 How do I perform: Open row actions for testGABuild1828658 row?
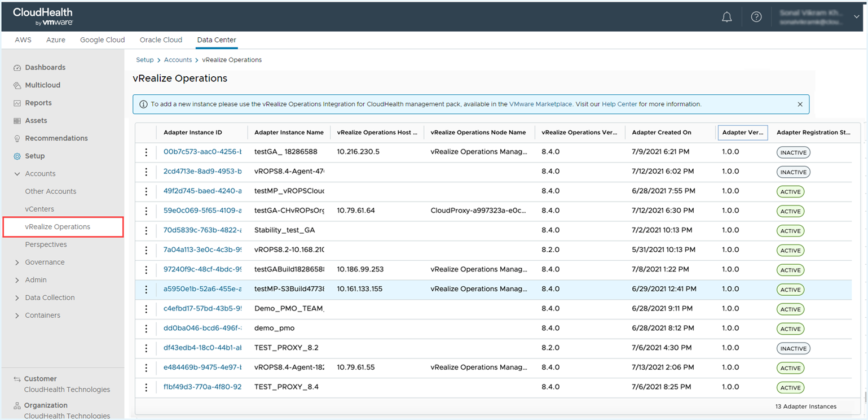point(146,269)
